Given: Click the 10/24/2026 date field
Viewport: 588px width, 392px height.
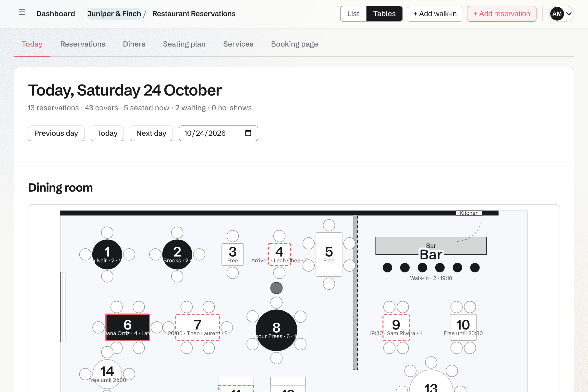Looking at the screenshot, I should pyautogui.click(x=218, y=133).
